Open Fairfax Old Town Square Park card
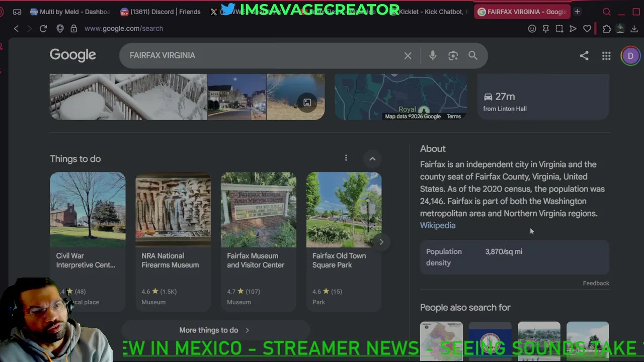 point(344,242)
